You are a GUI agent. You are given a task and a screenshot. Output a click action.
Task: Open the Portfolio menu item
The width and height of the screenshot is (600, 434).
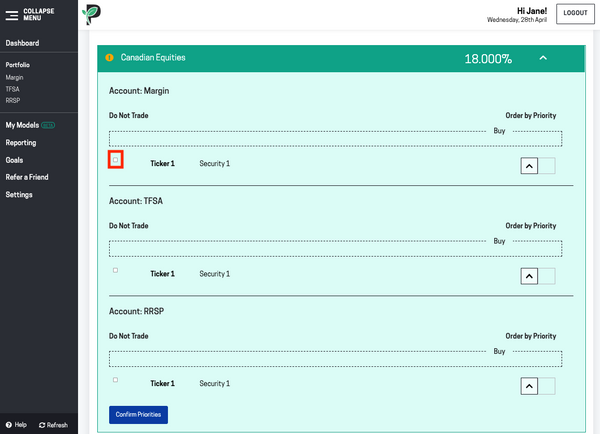point(18,65)
